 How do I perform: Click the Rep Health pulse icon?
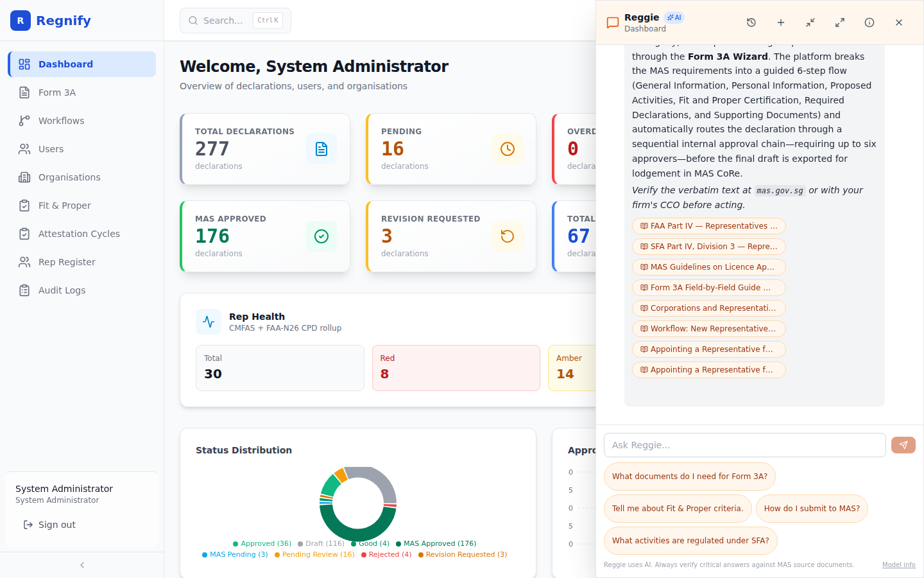point(209,322)
